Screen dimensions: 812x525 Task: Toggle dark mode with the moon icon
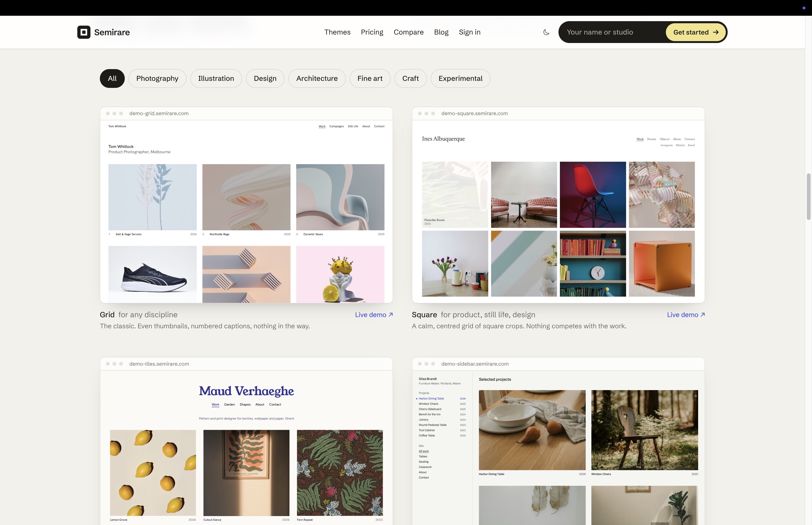546,32
